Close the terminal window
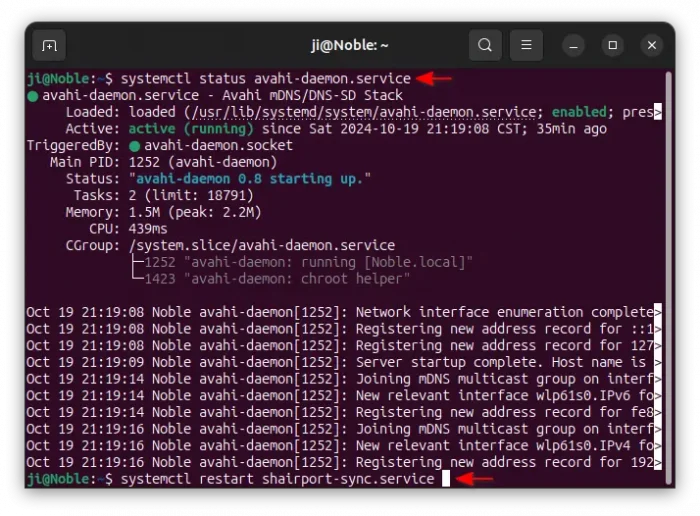The height and width of the screenshot is (516, 700). tap(652, 46)
